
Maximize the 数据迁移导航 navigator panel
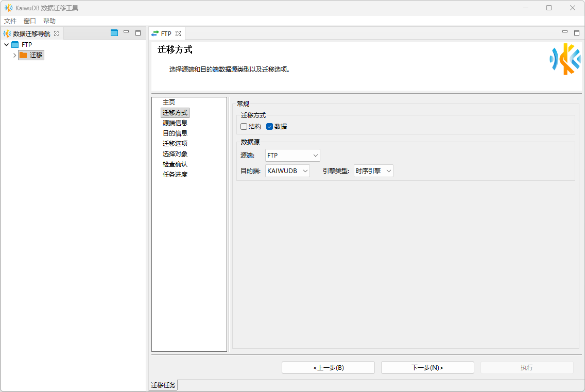138,33
